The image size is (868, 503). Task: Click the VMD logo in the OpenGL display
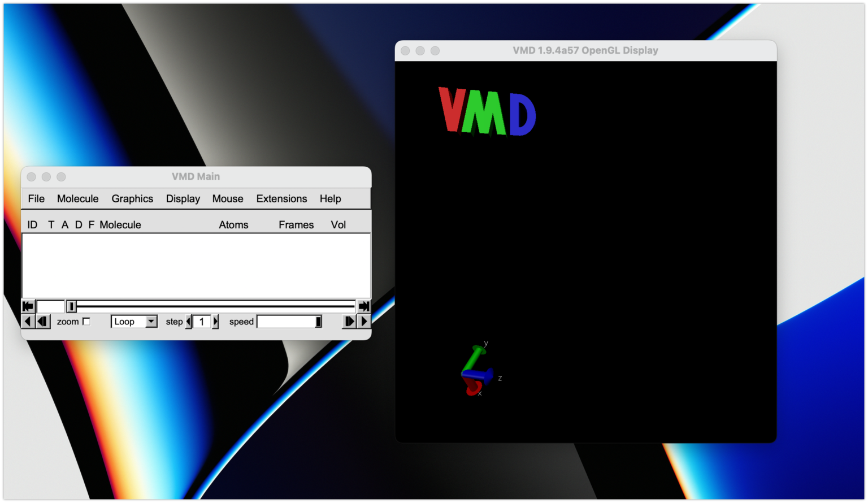487,111
